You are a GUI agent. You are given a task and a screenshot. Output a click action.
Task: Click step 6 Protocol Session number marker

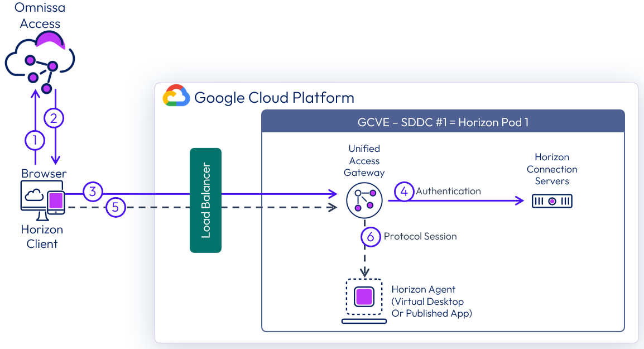tap(371, 236)
